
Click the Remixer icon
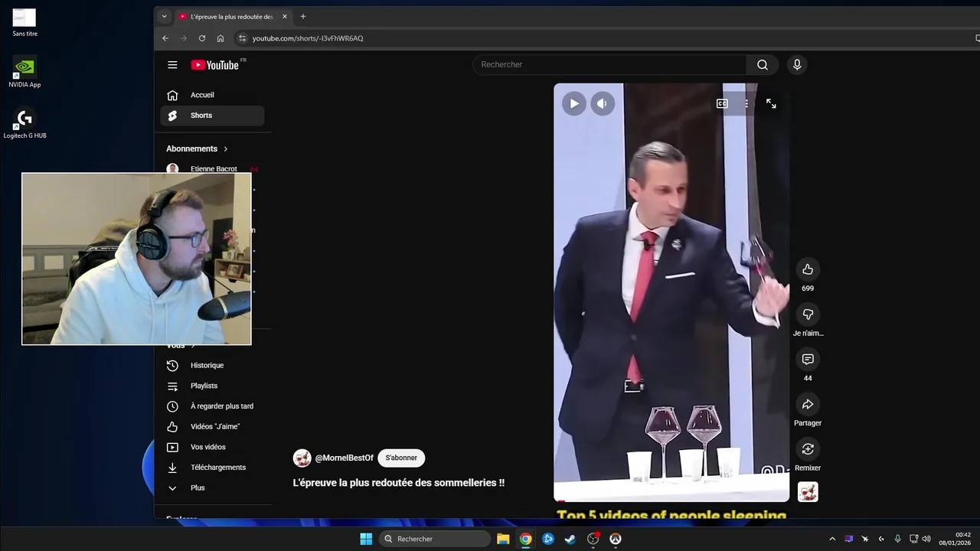(808, 448)
